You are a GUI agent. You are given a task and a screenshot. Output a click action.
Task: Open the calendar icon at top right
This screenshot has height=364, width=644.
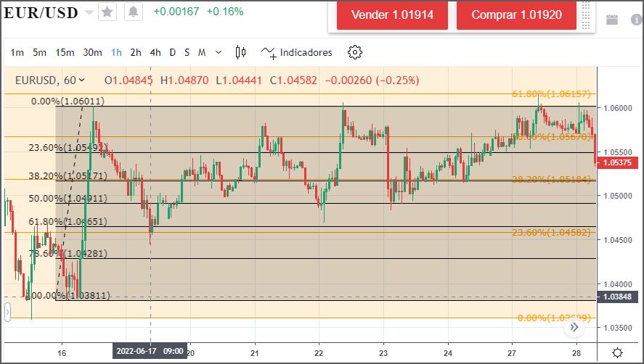611,20
